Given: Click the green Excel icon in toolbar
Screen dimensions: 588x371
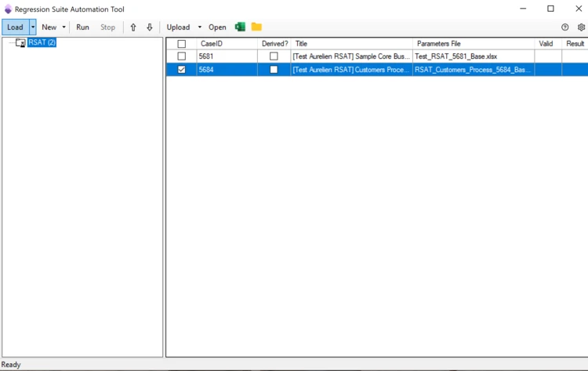Looking at the screenshot, I should click(x=240, y=27).
